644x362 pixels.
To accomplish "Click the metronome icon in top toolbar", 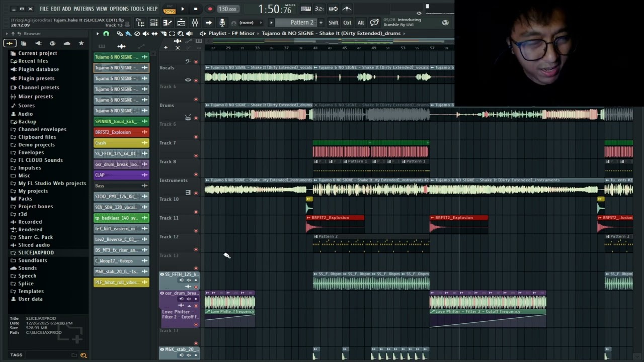I will coord(347,9).
